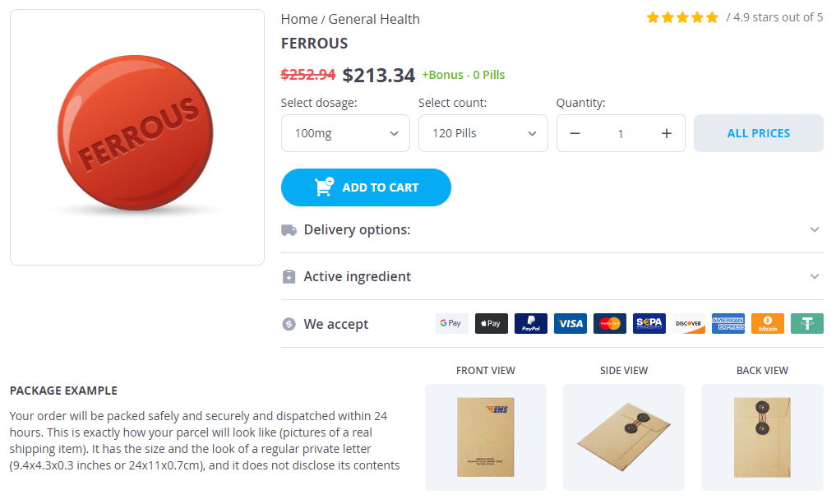Open the count dropdown showing 120 Pills
The width and height of the screenshot is (836, 504).
coord(483,133)
